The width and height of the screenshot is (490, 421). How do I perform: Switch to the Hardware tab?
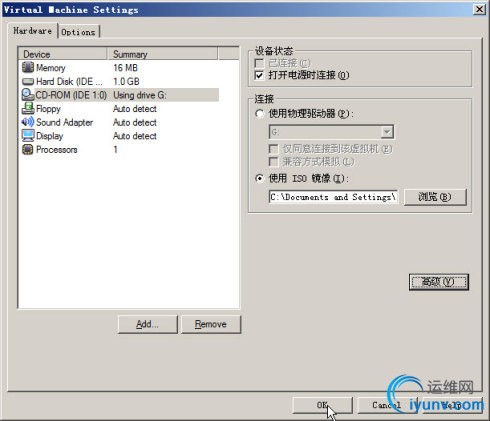point(32,31)
